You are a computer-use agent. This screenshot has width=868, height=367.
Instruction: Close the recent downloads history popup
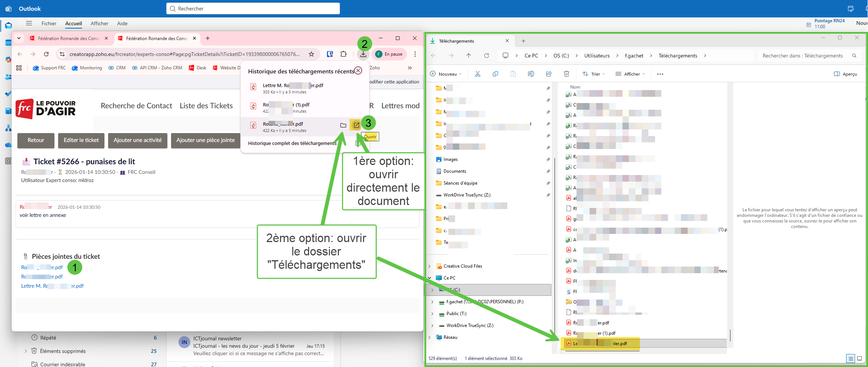[358, 70]
